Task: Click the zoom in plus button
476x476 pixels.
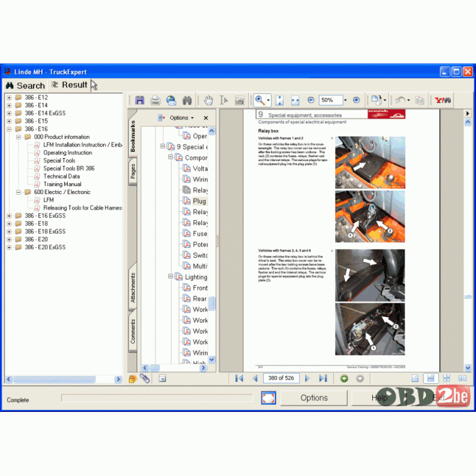Action: (x=356, y=100)
